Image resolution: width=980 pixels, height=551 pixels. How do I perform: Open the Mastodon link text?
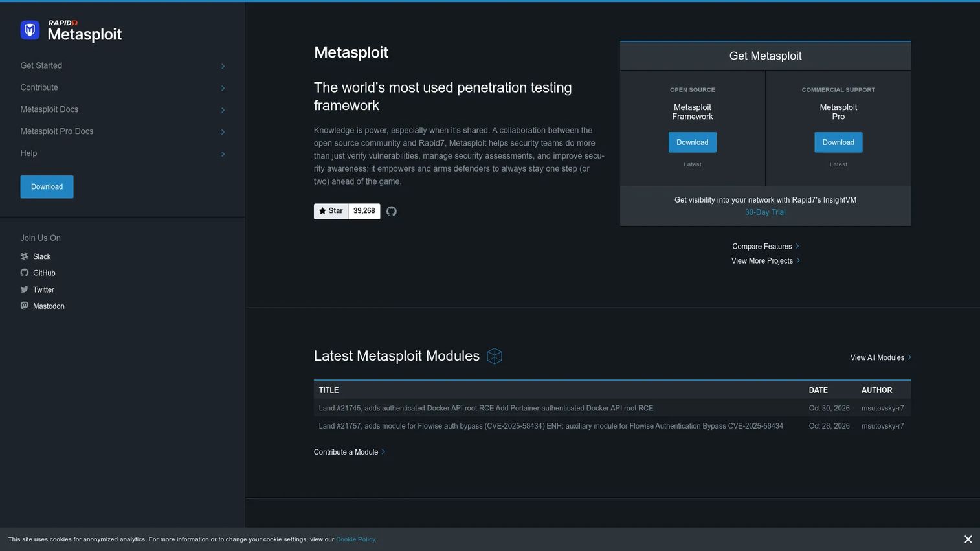[x=49, y=306]
